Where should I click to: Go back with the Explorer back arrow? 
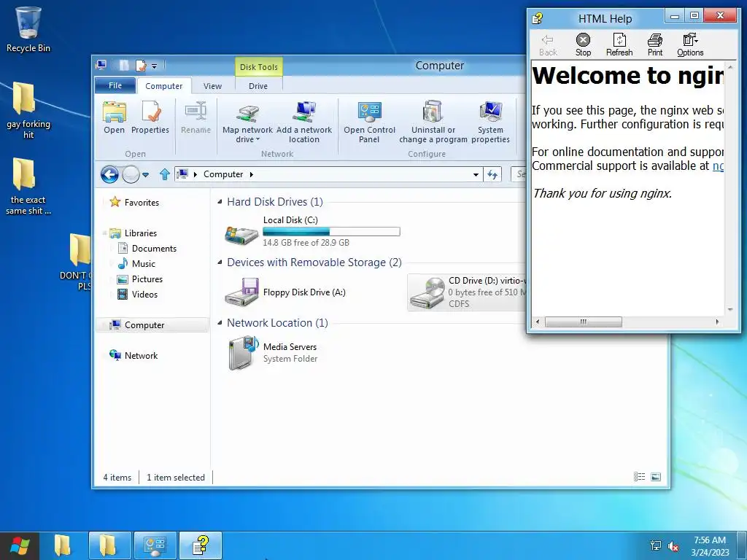point(109,175)
